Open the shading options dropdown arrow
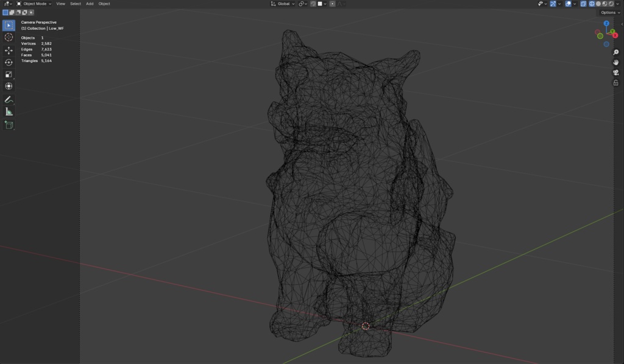624x364 pixels. (617, 4)
